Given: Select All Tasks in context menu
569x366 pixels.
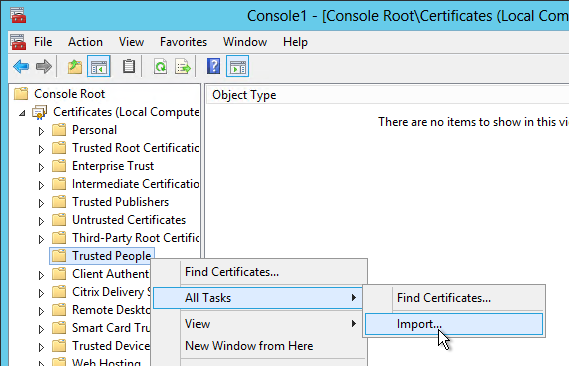Looking at the screenshot, I should pyautogui.click(x=258, y=298).
